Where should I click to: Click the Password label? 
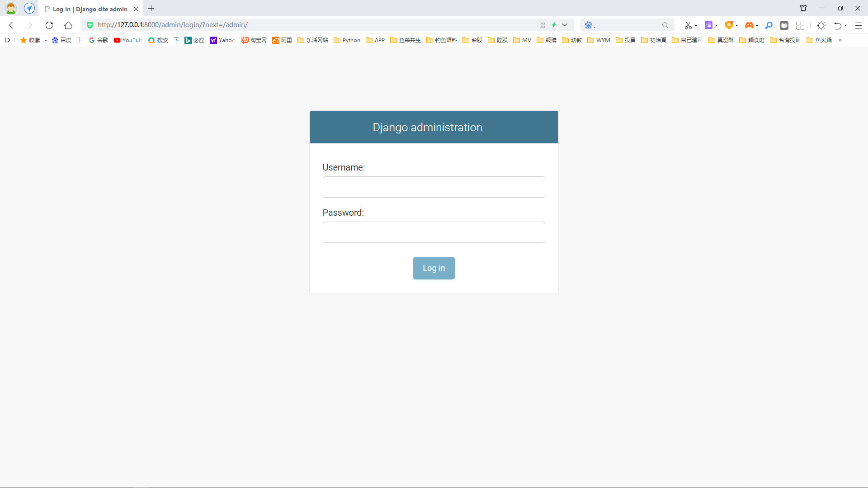click(x=343, y=213)
